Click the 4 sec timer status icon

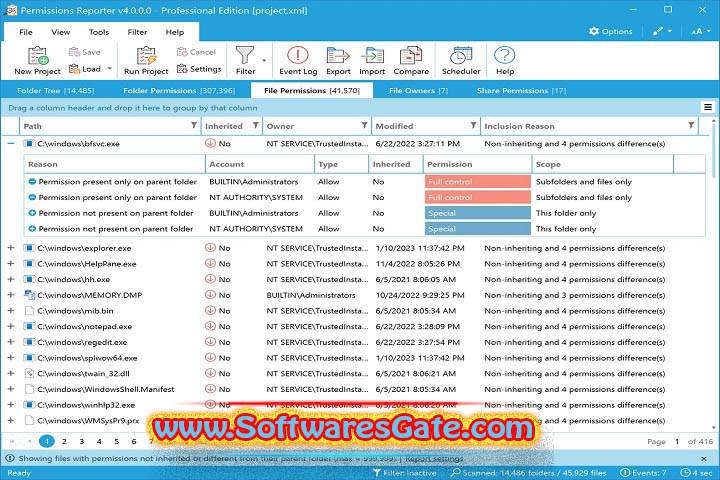tap(685, 473)
